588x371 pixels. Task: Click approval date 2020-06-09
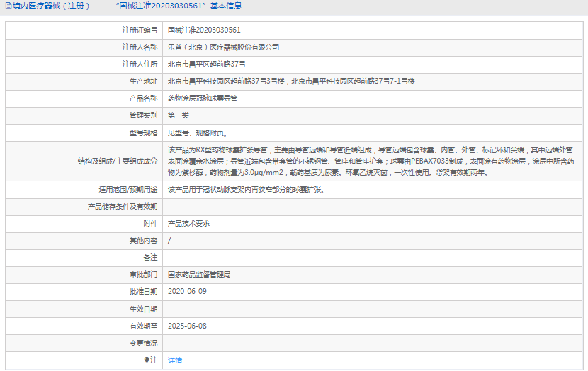pyautogui.click(x=187, y=292)
